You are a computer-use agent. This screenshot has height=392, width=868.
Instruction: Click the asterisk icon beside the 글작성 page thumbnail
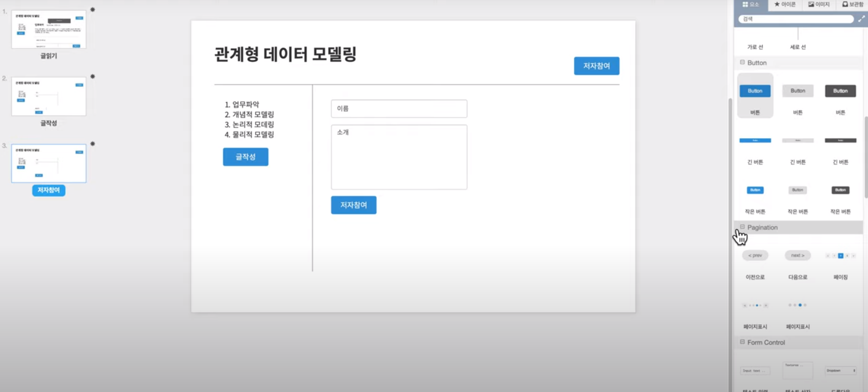[93, 76]
